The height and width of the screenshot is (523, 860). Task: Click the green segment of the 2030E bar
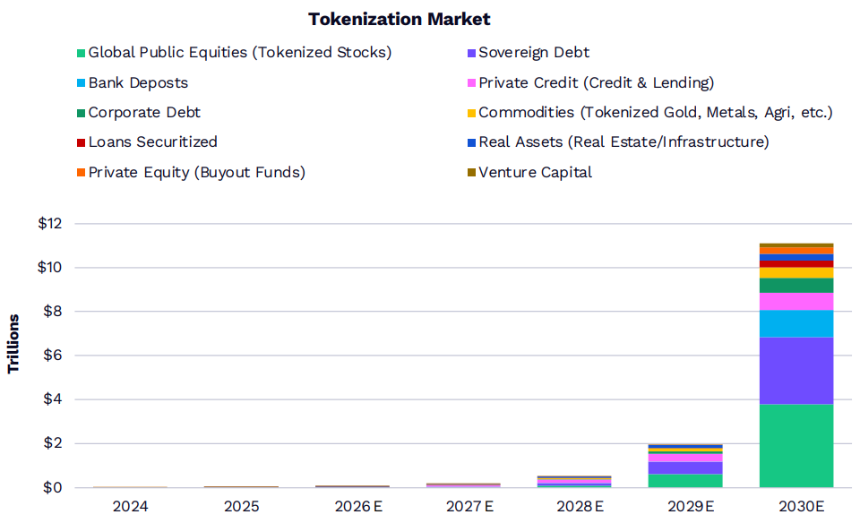796,445
